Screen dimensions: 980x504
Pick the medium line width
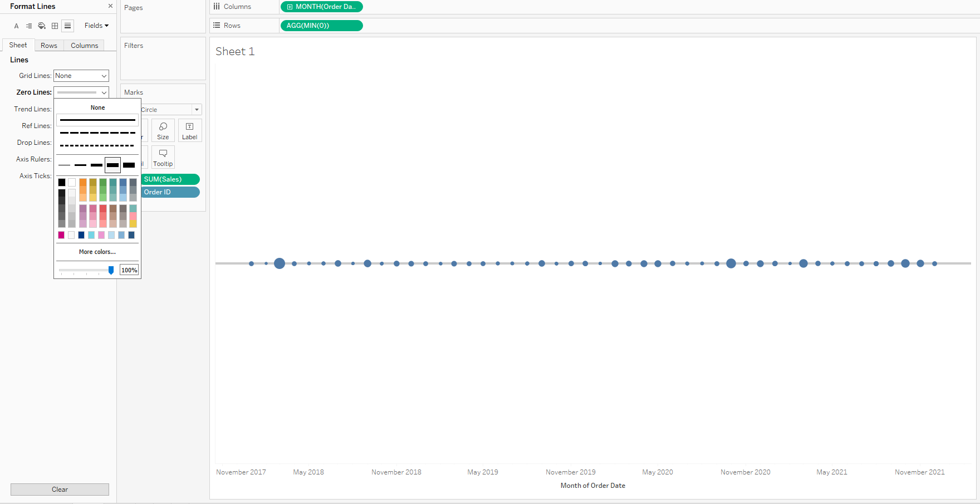(97, 165)
